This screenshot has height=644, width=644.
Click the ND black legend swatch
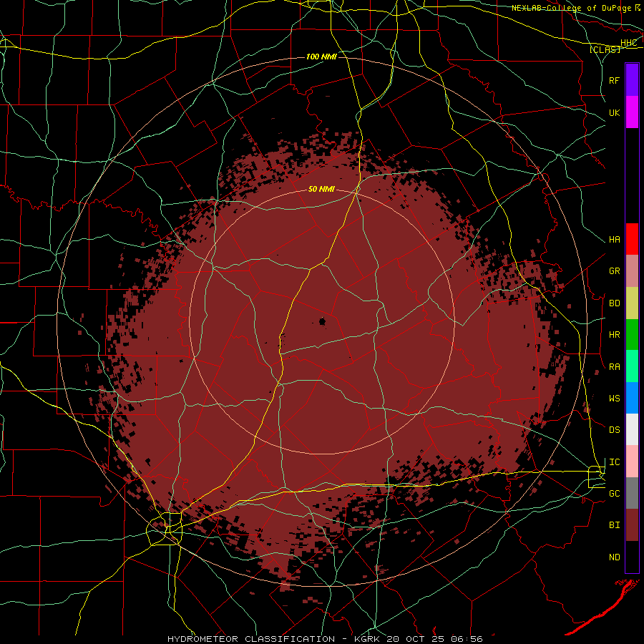(632, 557)
